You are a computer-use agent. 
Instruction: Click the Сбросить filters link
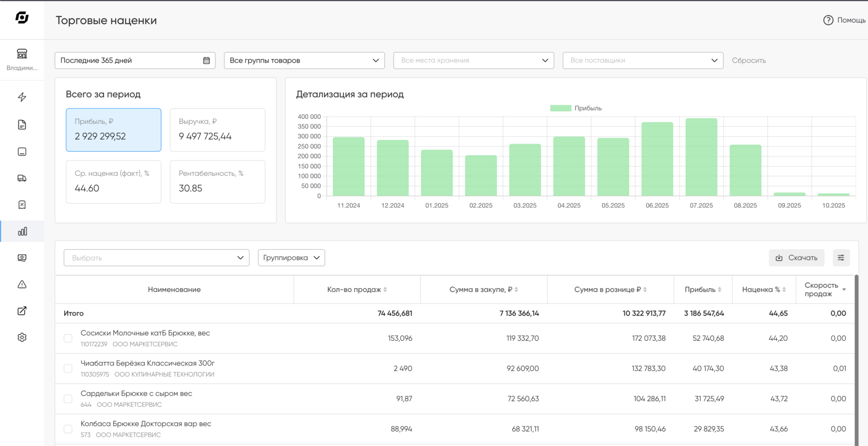(x=749, y=60)
